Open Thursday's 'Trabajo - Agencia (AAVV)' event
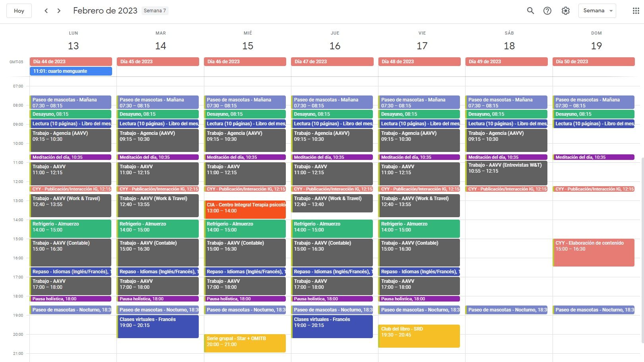 point(332,140)
